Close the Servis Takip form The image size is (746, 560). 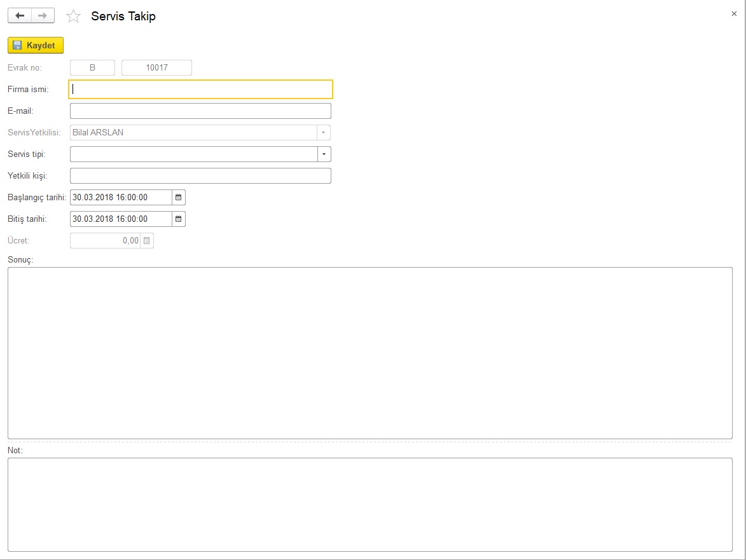tap(734, 14)
